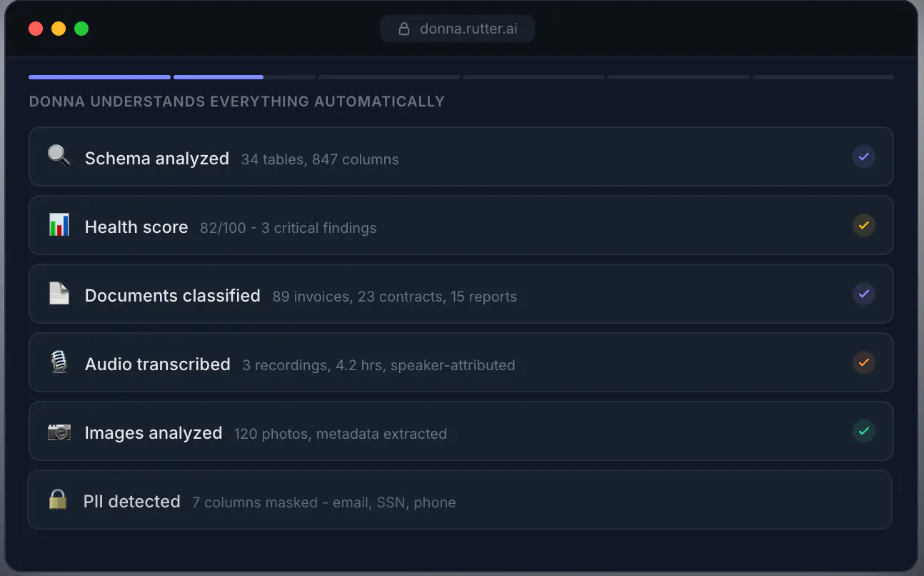Select the first filled progress segment
924x576 pixels.
click(99, 77)
